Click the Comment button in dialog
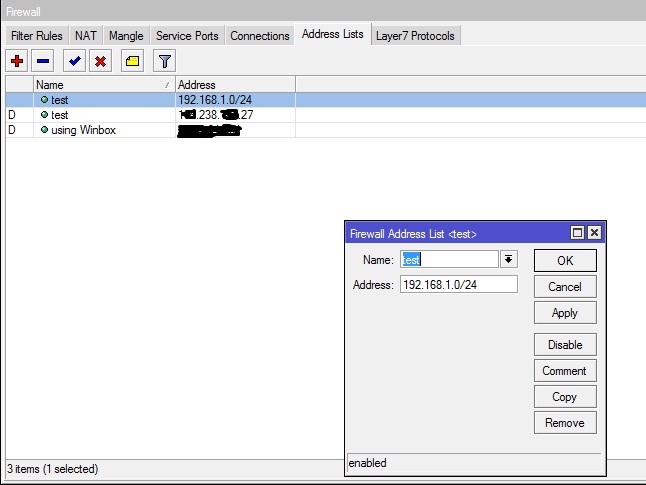Viewport: 646px width, 485px height. [565, 370]
